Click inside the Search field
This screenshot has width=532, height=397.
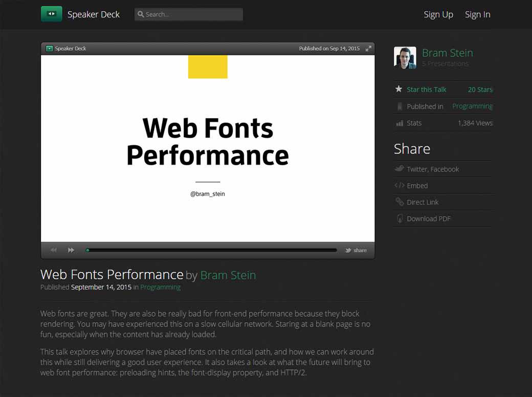click(x=188, y=14)
